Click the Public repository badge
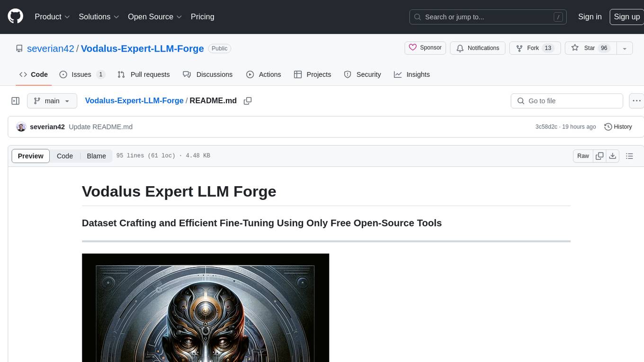This screenshot has width=644, height=362. [219, 48]
